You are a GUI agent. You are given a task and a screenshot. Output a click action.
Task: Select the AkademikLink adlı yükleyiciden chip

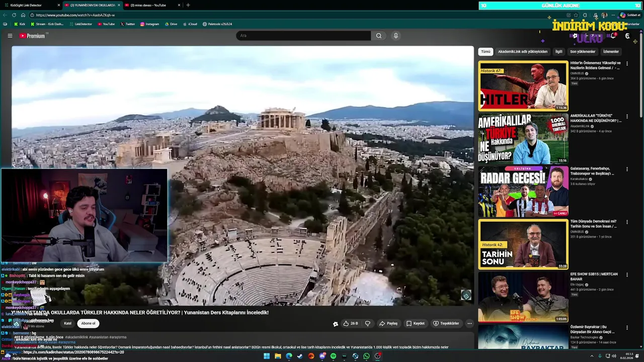523,51
